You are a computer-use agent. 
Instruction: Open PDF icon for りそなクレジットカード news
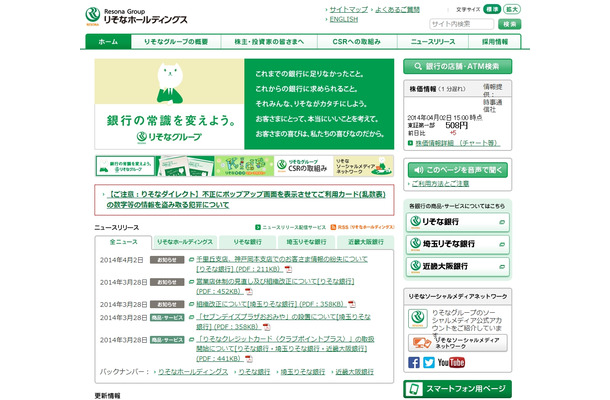249,359
